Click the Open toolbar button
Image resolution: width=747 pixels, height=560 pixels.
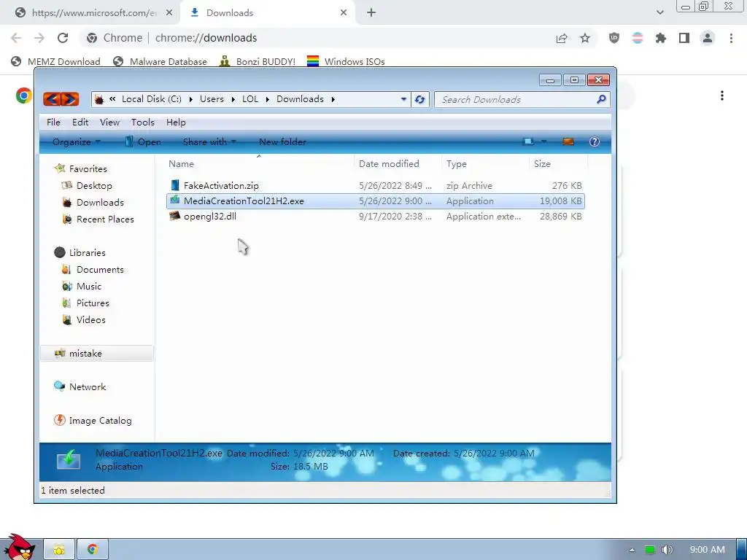click(x=143, y=141)
